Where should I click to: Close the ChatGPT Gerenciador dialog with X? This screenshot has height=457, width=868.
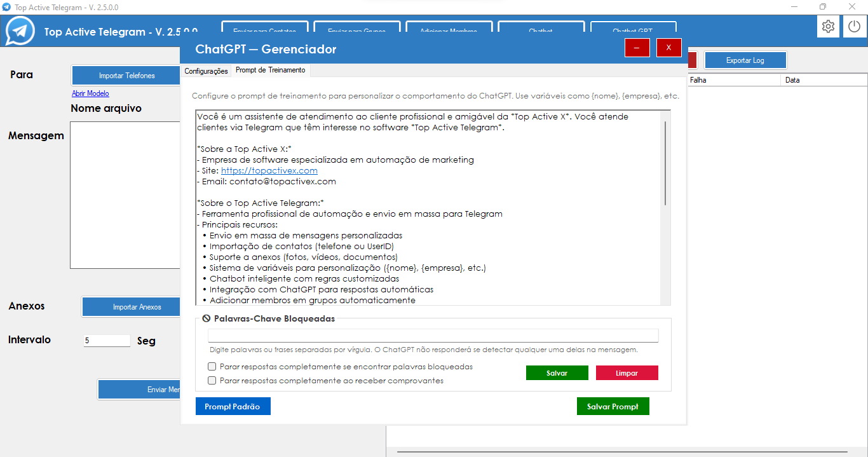668,48
